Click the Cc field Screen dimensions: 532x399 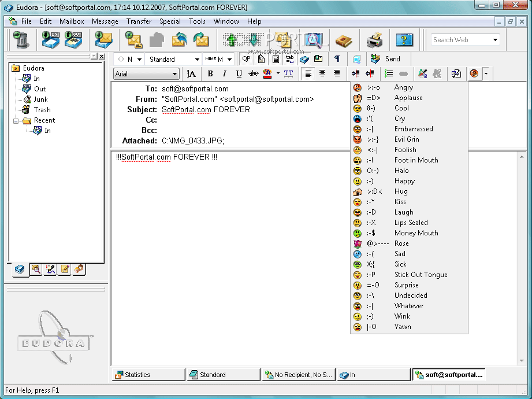pyautogui.click(x=255, y=120)
